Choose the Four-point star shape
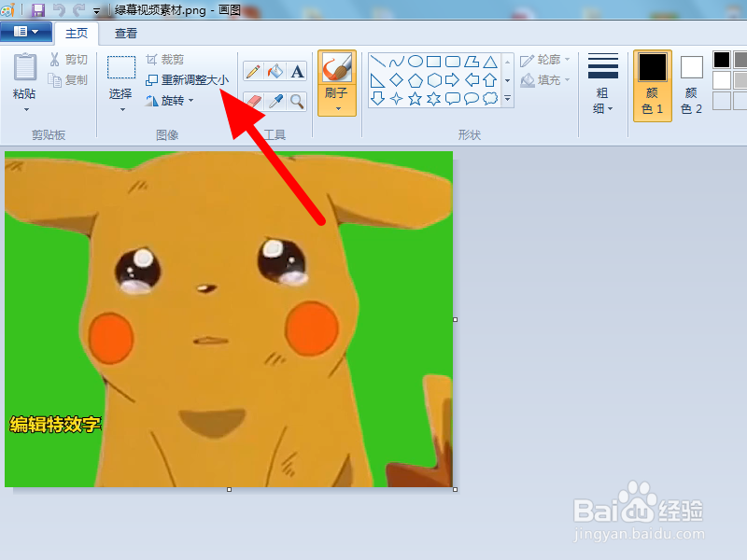The height and width of the screenshot is (560, 747). point(396,99)
